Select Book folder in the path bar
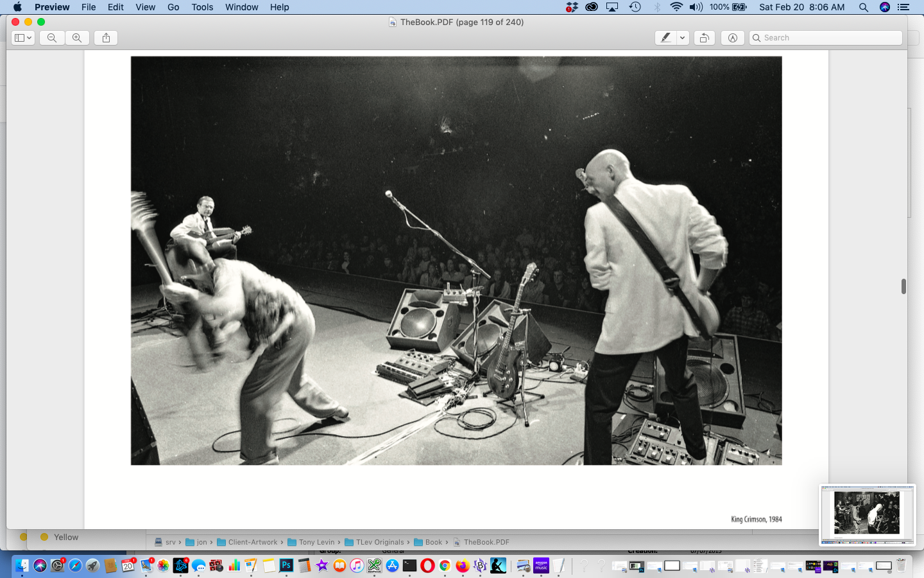 tap(429, 542)
